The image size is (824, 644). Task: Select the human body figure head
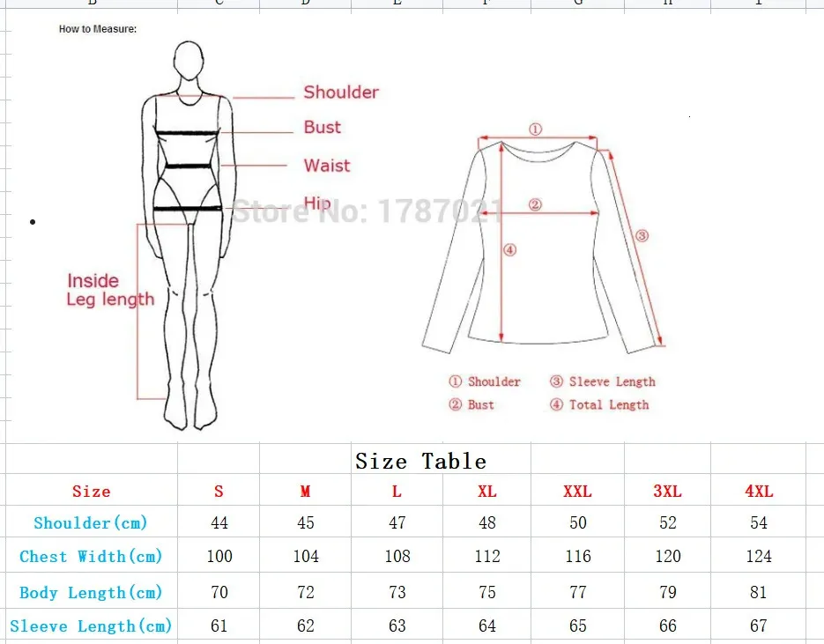click(186, 62)
